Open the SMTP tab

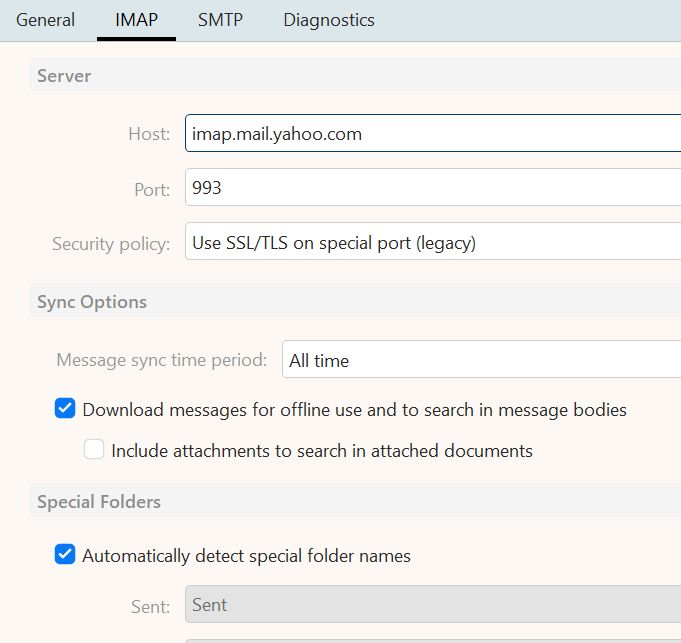[220, 20]
